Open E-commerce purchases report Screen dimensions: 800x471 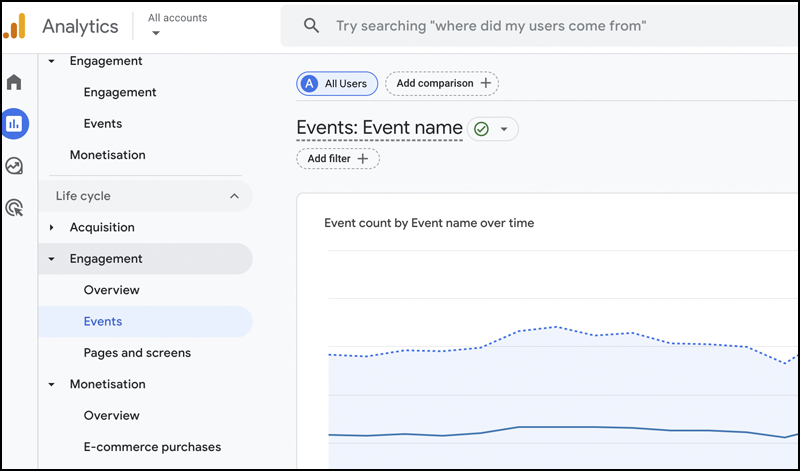(x=152, y=447)
